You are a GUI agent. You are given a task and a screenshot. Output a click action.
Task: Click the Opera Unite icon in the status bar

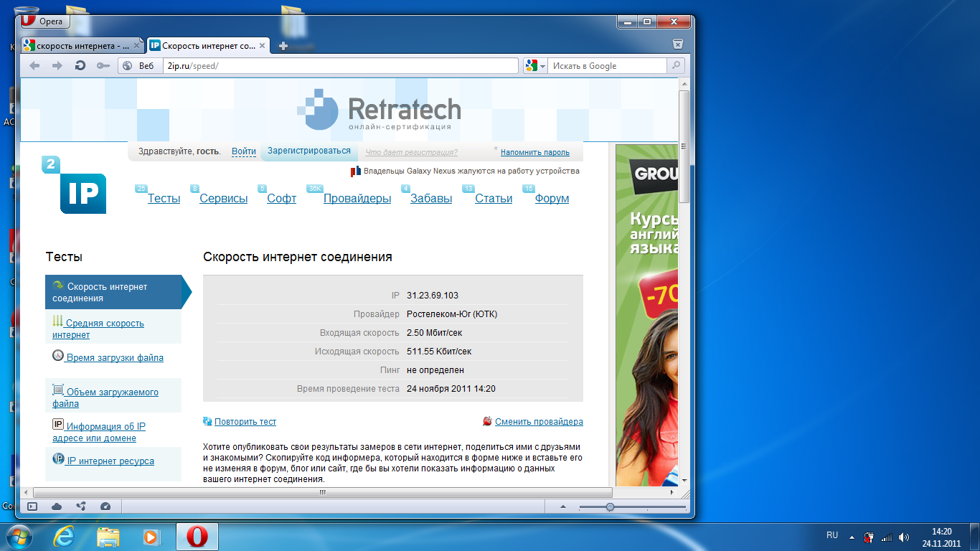pyautogui.click(x=81, y=507)
